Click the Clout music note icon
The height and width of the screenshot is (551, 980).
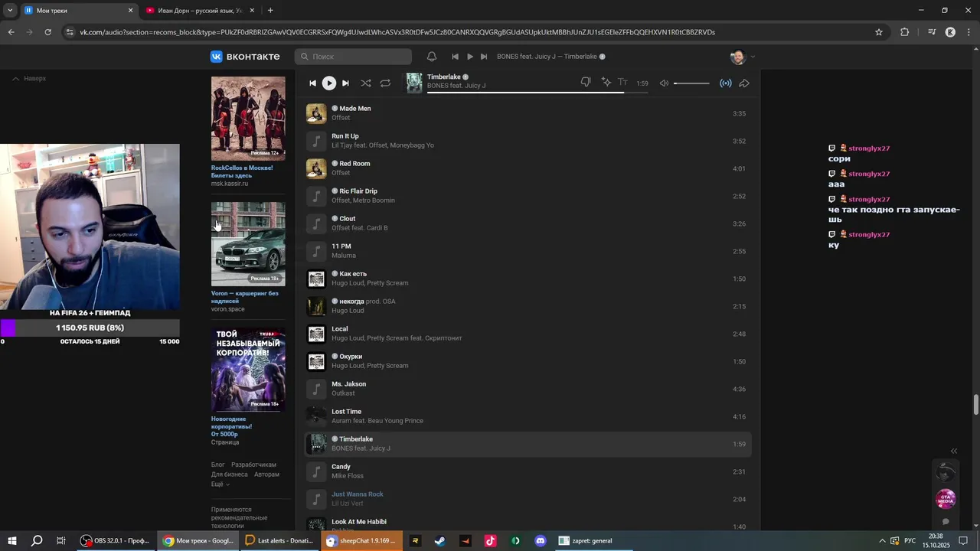pos(316,223)
